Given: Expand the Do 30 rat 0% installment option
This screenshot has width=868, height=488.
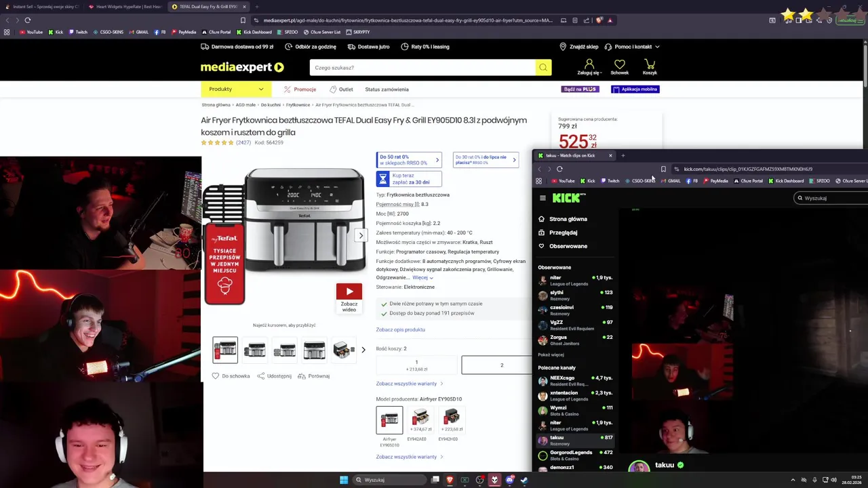Looking at the screenshot, I should coord(486,160).
